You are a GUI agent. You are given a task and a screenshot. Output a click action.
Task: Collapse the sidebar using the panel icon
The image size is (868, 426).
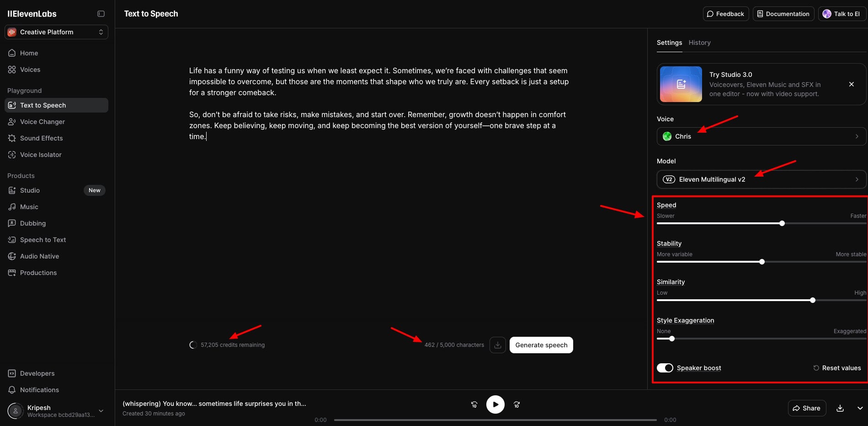pyautogui.click(x=101, y=14)
